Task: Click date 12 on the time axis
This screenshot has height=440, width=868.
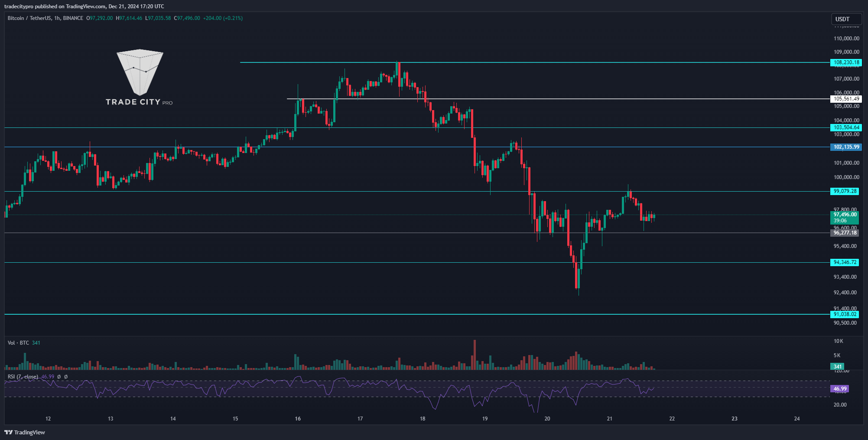Action: click(48, 419)
